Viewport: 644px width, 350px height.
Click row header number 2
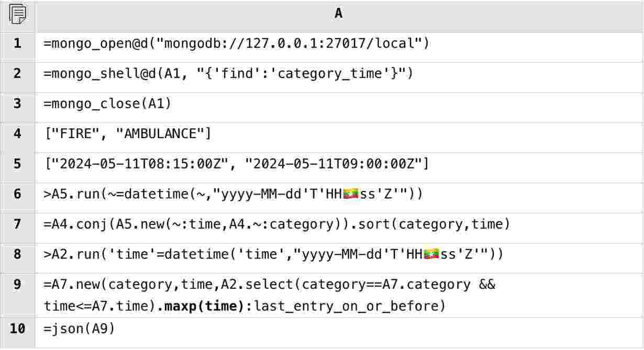click(17, 74)
